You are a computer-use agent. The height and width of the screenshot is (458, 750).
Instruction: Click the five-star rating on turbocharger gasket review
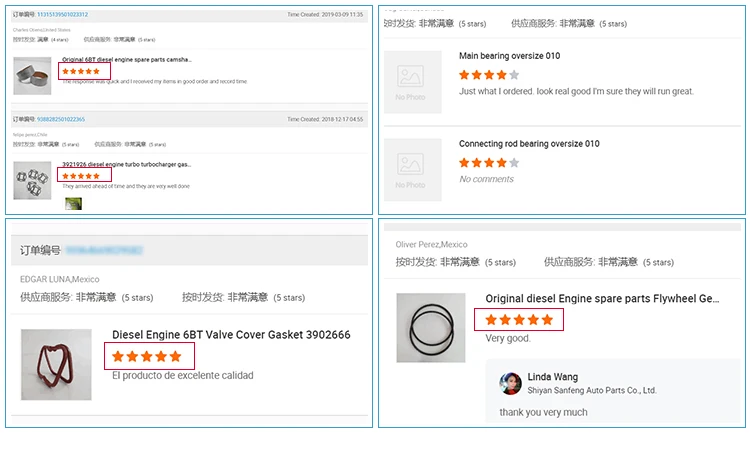(81, 175)
